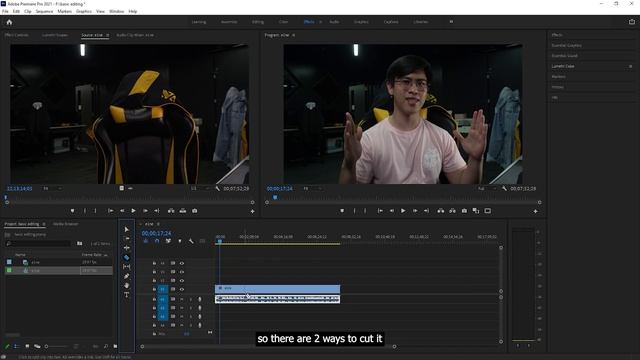
Task: Toggle A1 track targeting button
Action: [x=162, y=299]
